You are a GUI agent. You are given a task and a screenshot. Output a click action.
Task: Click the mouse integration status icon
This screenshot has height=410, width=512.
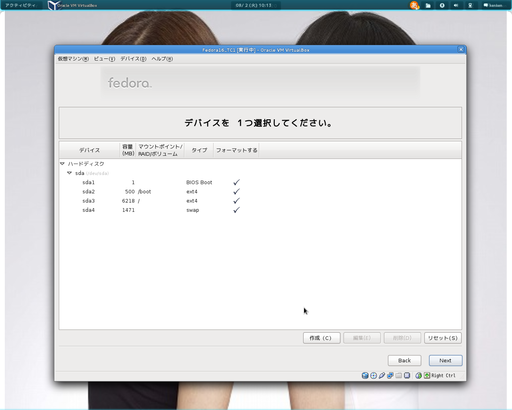click(x=418, y=375)
